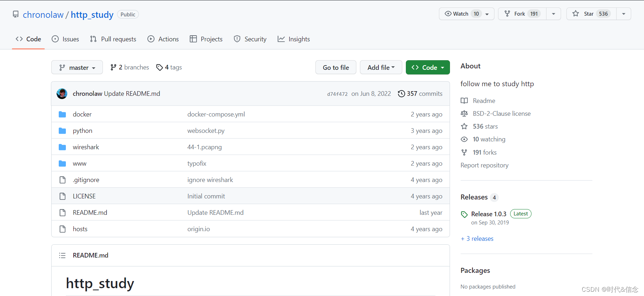This screenshot has width=644, height=296.
Task: Open the README table of contents list icon
Action: point(62,255)
